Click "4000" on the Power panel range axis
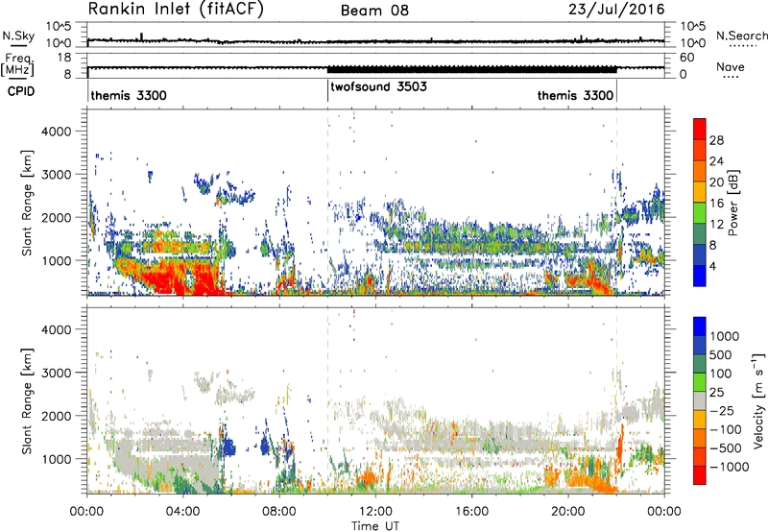 [x=56, y=132]
